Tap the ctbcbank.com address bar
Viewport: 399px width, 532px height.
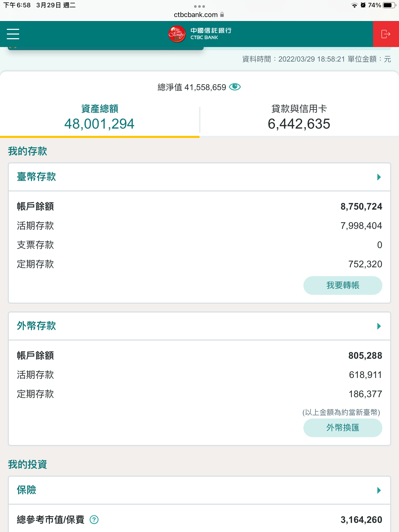(196, 15)
